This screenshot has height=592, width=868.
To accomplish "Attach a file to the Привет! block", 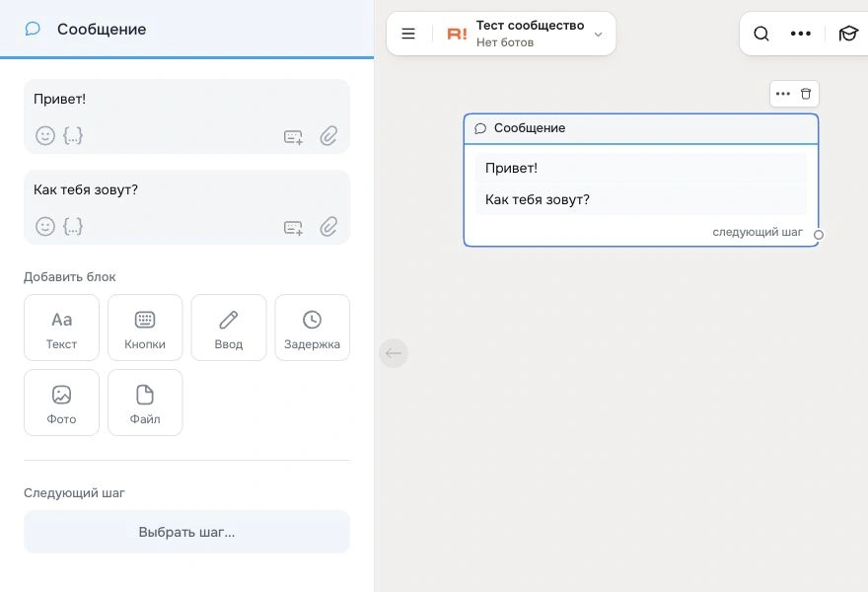I will click(328, 136).
